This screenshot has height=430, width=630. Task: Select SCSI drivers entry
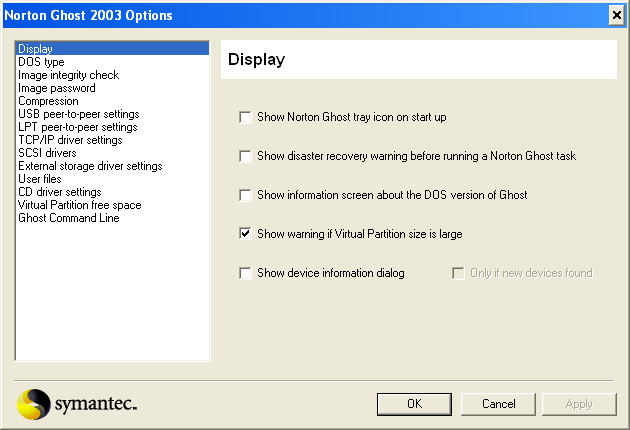click(x=47, y=153)
